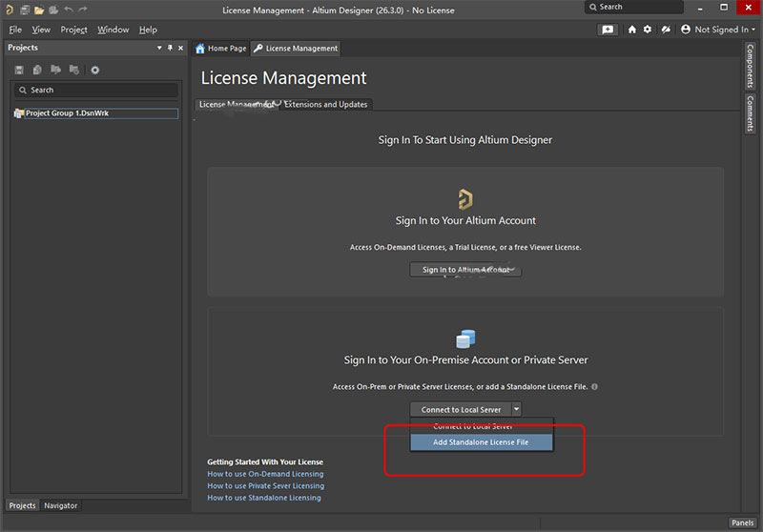This screenshot has width=763, height=532.
Task: Click Getting Started With Your License heading
Action: (x=265, y=462)
